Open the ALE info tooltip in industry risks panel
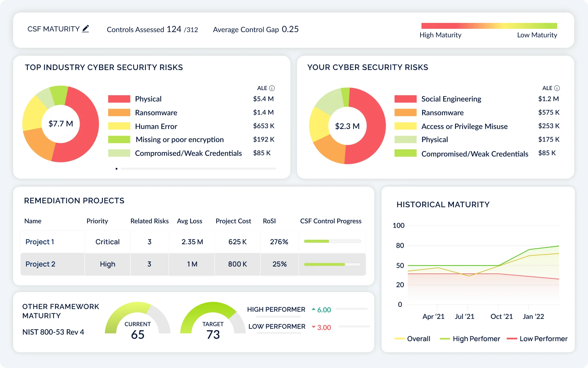588x368 pixels. click(272, 88)
